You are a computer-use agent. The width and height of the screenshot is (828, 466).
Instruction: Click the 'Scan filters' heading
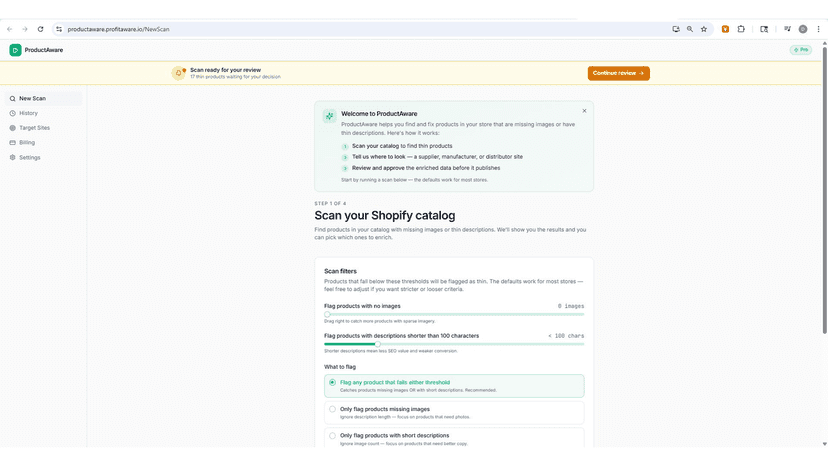click(x=341, y=271)
